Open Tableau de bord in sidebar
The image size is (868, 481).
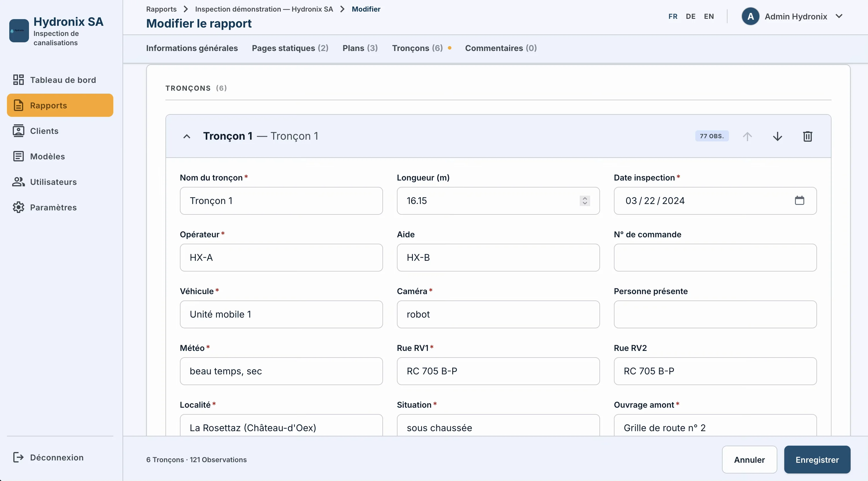[x=60, y=80]
